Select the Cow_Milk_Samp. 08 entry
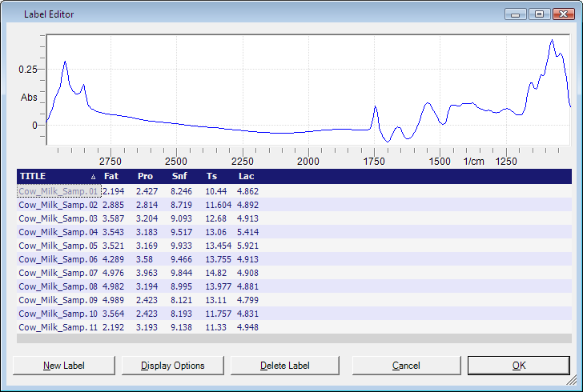 pos(58,286)
